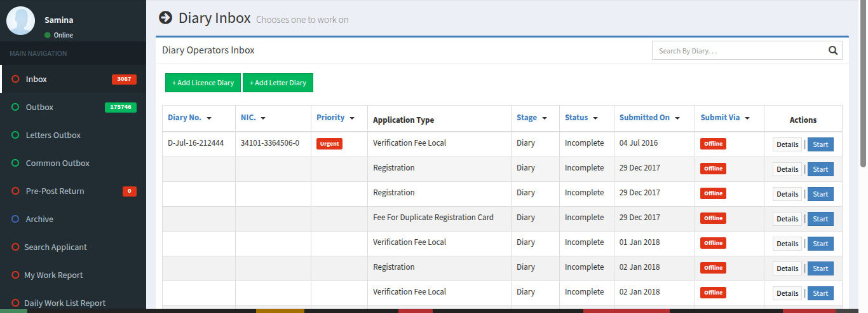Click the Diary Operators Inbox heading
Image resolution: width=868 pixels, height=313 pixels.
pos(208,50)
